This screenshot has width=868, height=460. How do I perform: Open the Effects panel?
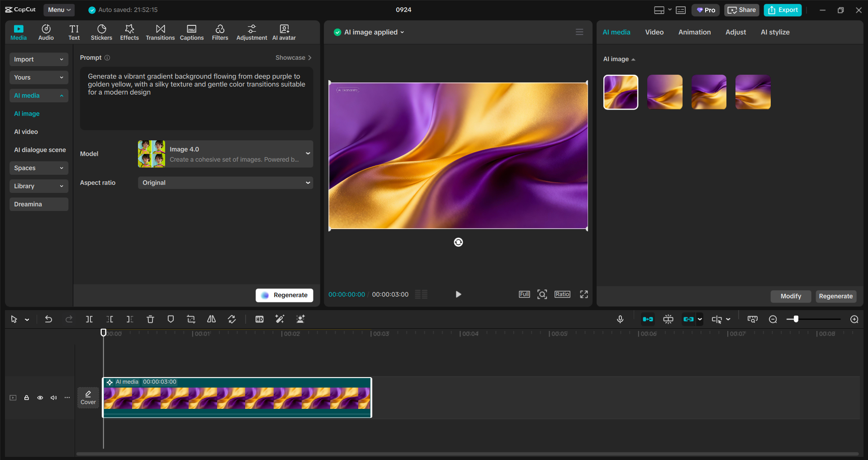[x=129, y=32]
